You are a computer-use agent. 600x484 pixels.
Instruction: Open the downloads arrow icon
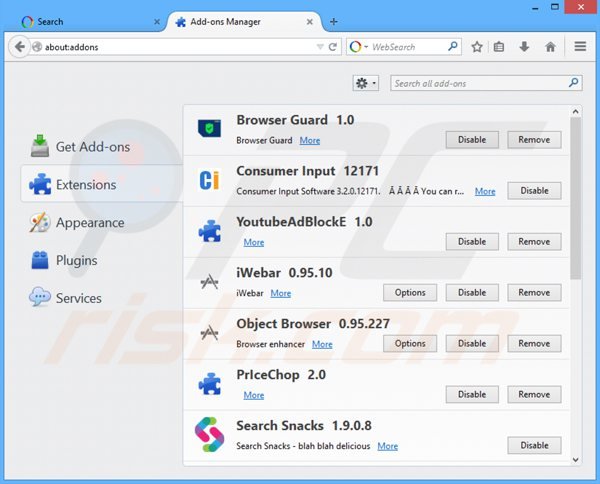tap(524, 47)
